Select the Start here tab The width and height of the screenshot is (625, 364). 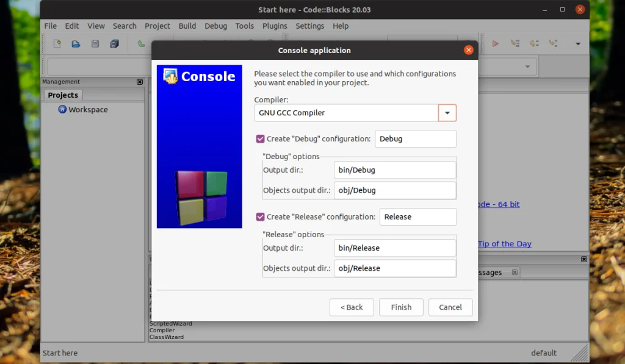[60, 352]
